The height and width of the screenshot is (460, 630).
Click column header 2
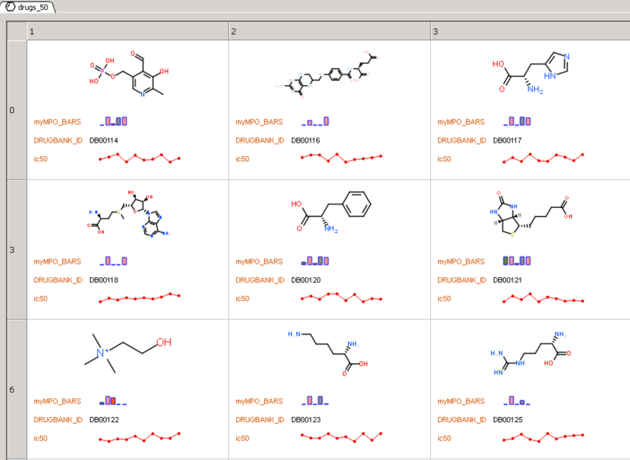[x=329, y=32]
